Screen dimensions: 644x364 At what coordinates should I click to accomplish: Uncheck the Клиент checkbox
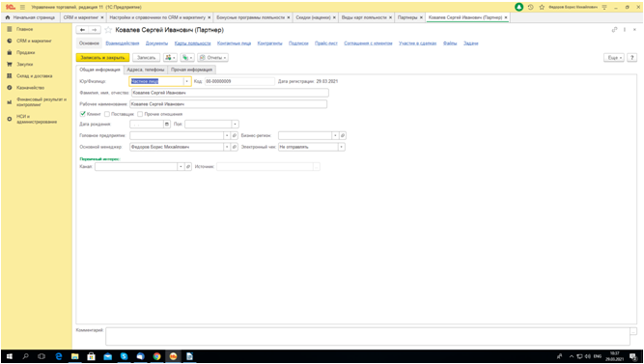(83, 114)
